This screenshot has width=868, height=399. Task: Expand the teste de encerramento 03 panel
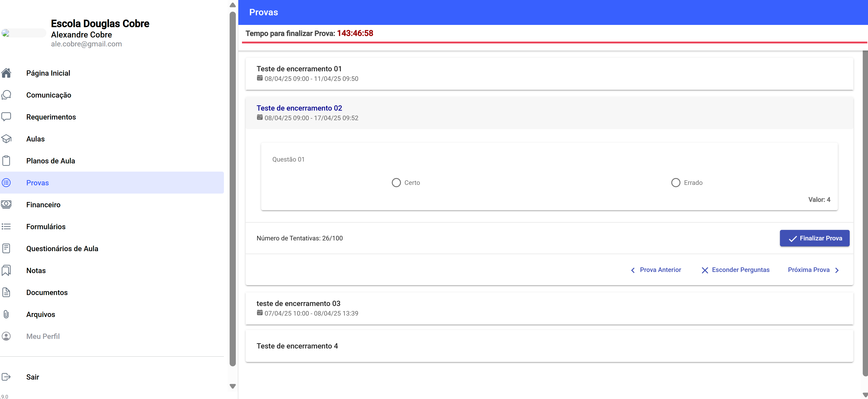(549, 308)
